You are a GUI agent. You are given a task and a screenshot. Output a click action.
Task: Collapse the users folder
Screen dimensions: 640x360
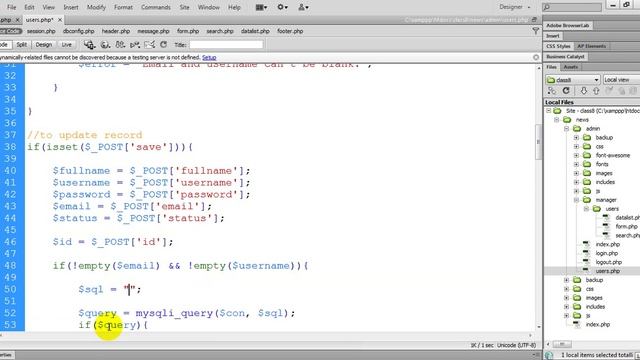pos(586,209)
